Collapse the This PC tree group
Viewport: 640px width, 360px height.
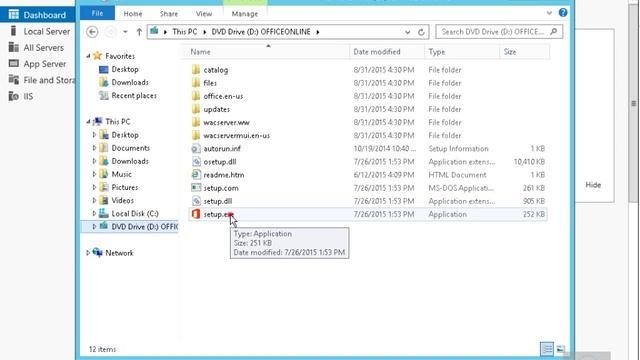(88, 122)
